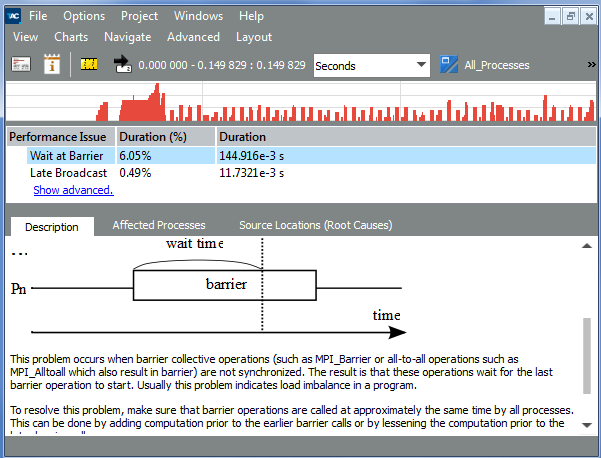Select the Wait at Barrier row

(66, 156)
